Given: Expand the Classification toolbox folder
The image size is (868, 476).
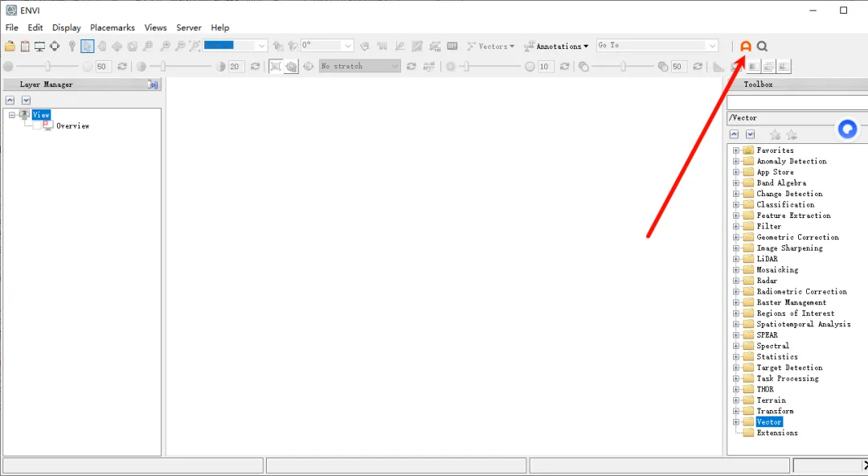Looking at the screenshot, I should coord(735,204).
